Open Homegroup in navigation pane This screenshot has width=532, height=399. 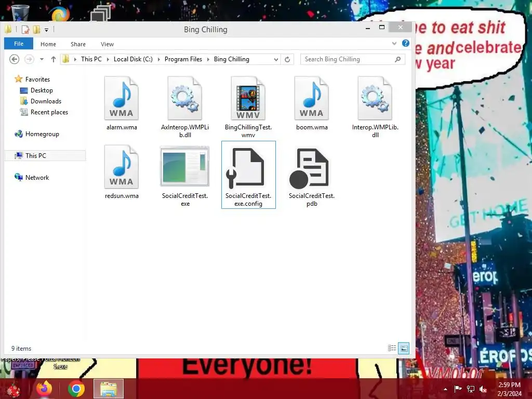pos(42,134)
